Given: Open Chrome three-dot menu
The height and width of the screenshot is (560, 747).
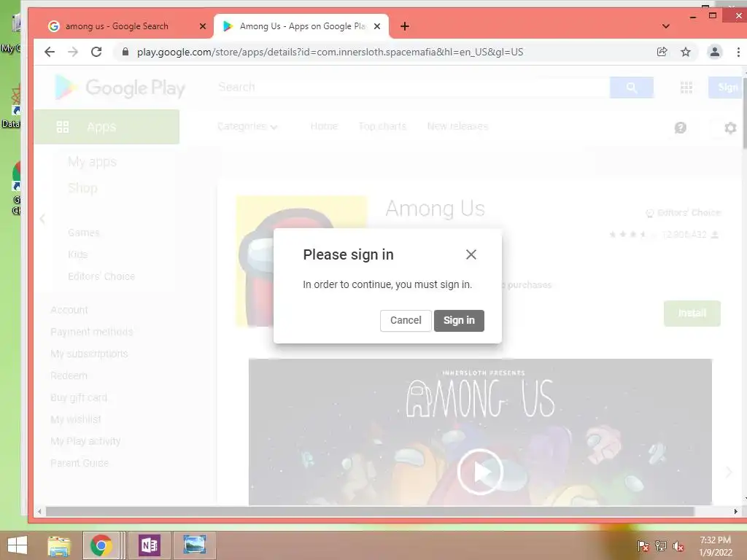Looking at the screenshot, I should pyautogui.click(x=738, y=52).
